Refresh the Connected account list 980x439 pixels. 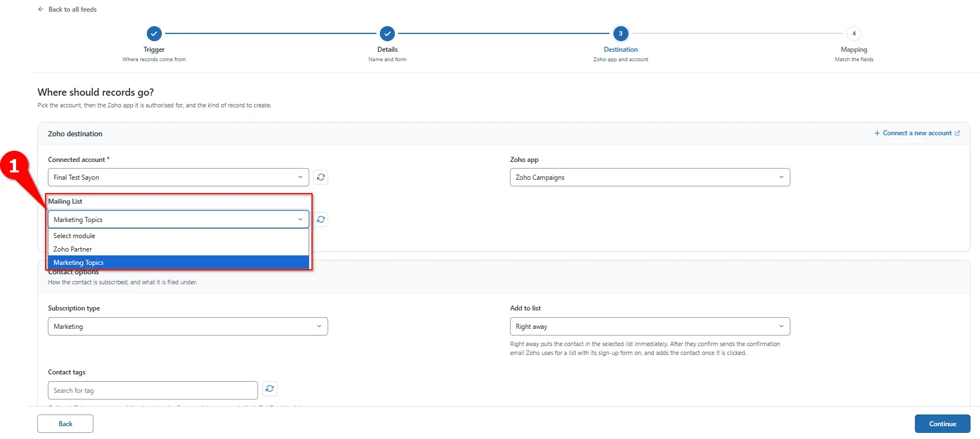tap(321, 177)
